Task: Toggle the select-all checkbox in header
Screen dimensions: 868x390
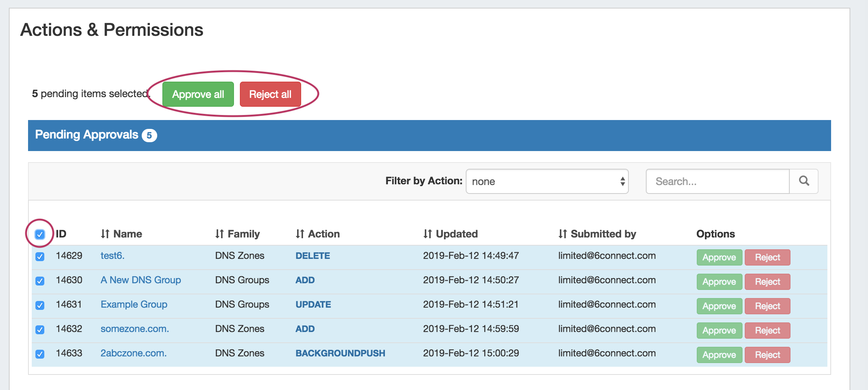Action: [40, 234]
